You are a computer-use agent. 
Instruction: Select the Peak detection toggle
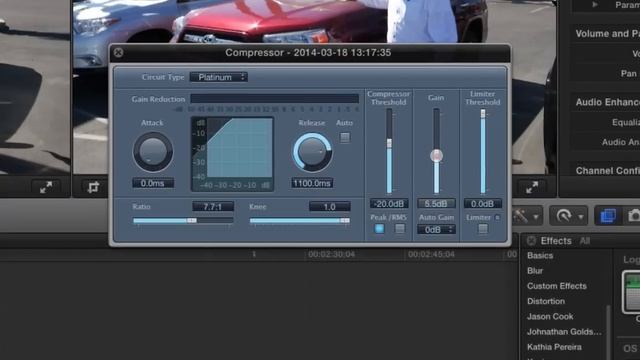click(379, 229)
